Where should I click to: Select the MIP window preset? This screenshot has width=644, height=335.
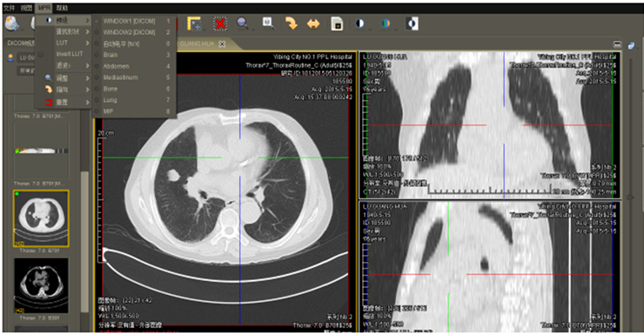pos(134,111)
